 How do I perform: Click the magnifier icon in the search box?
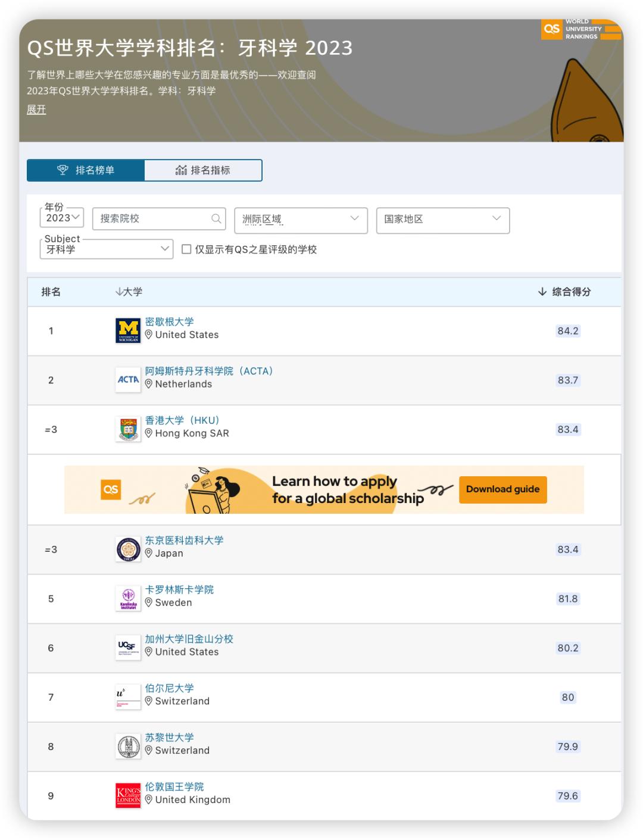pyautogui.click(x=216, y=219)
